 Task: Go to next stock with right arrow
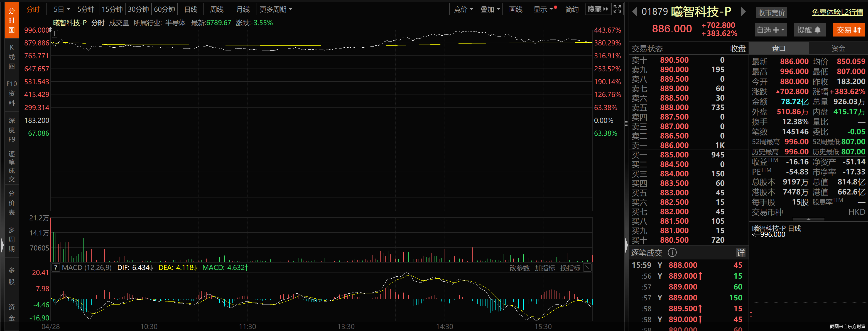743,12
